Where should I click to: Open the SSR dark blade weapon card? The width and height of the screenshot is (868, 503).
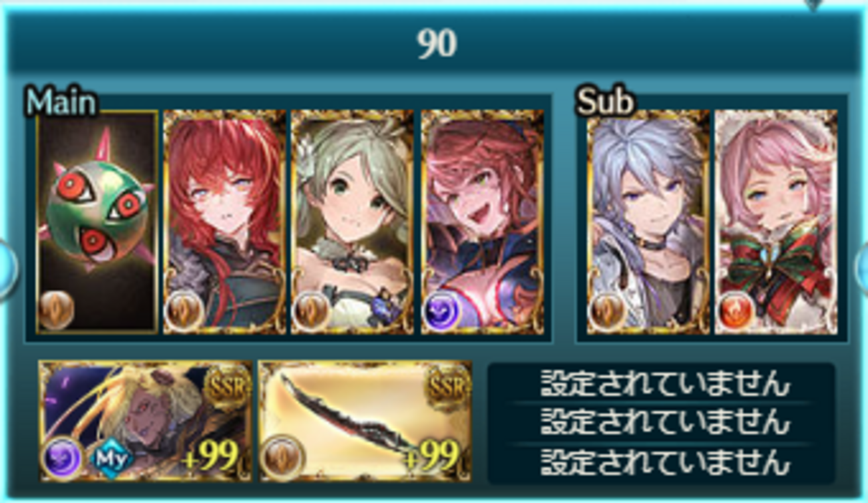click(365, 421)
